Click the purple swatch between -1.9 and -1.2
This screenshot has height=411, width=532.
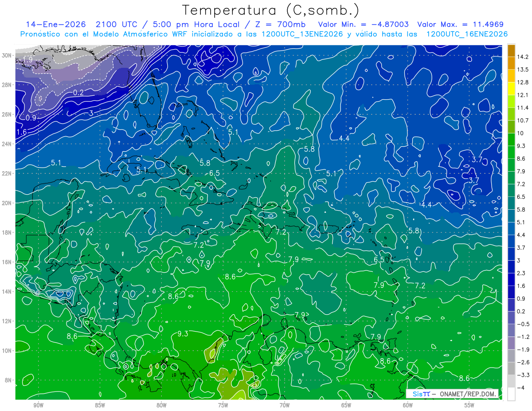511,343
